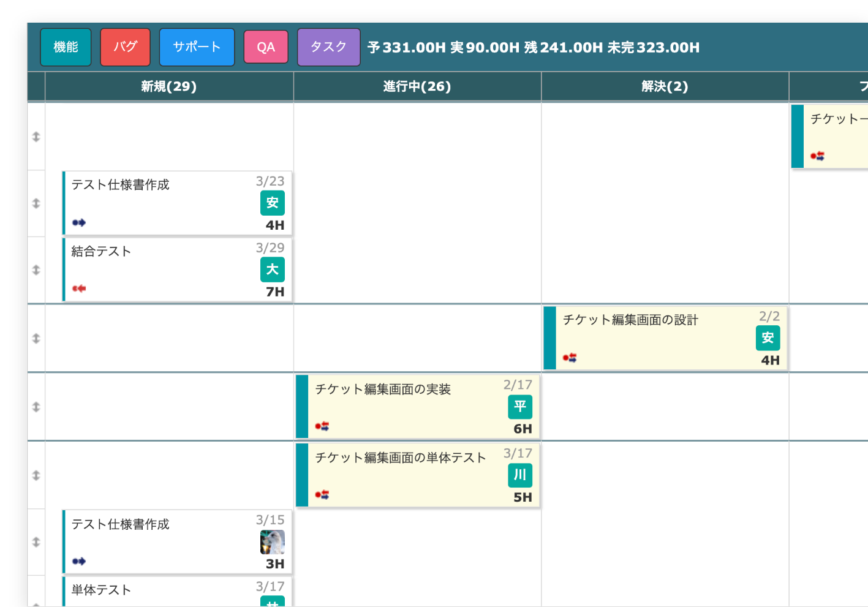Open the bottom 単体テスト card title in 新規
Screen dimensions: 868x607
101,590
